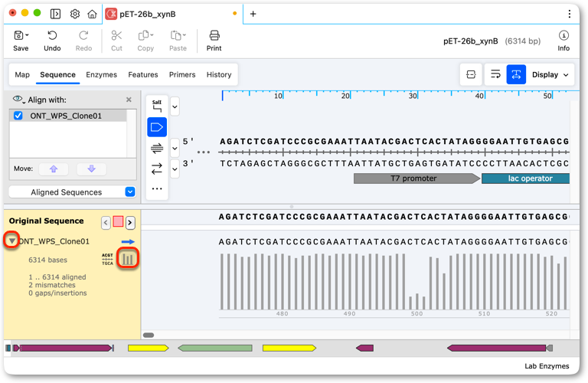This screenshot has width=588, height=383.
Task: Click the green feature in overview bar
Action: click(215, 348)
